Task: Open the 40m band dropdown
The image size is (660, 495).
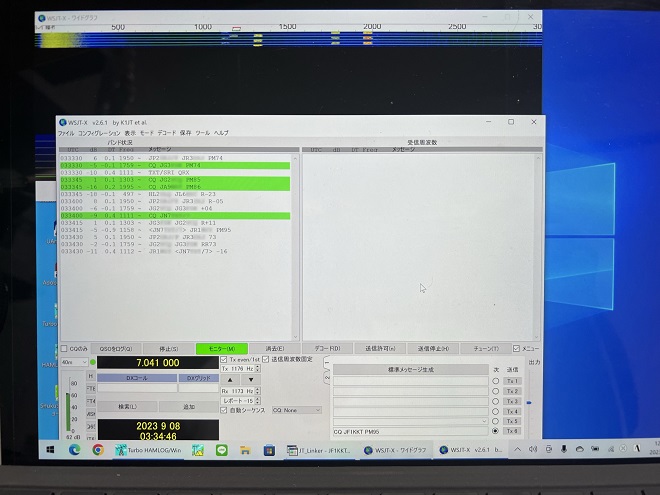Action: pyautogui.click(x=74, y=362)
